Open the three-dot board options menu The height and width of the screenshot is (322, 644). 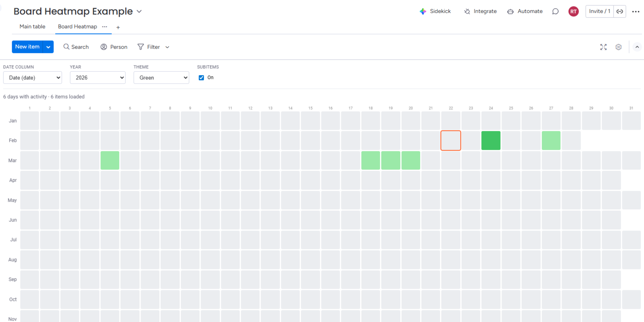(636, 11)
